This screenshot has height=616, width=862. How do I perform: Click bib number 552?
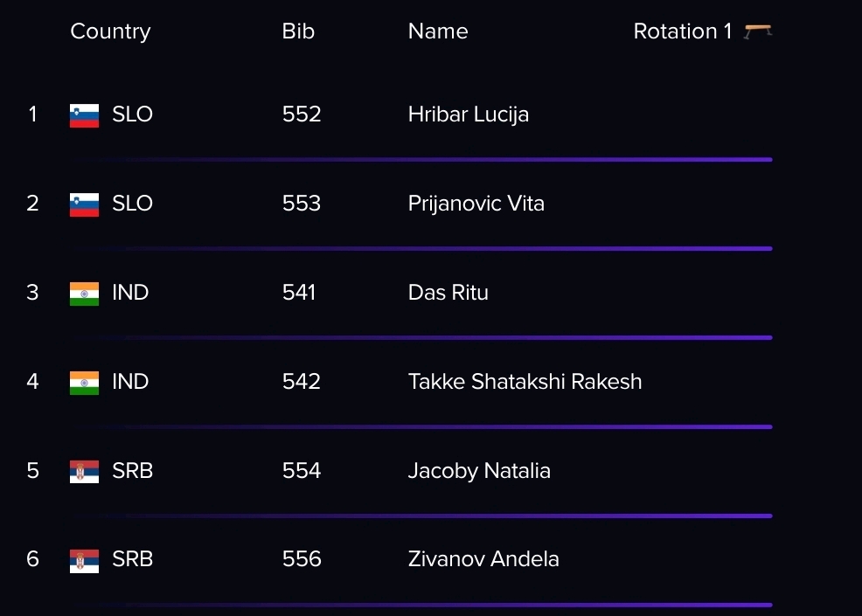coord(302,114)
